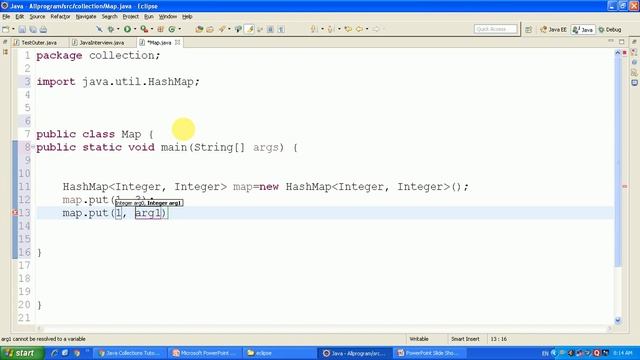640x360 pixels.
Task: Click the Quick Access search field
Action: point(496,29)
